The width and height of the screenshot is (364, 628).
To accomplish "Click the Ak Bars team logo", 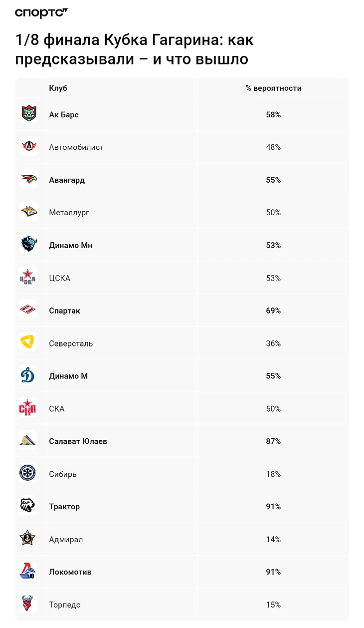I will click(x=29, y=115).
